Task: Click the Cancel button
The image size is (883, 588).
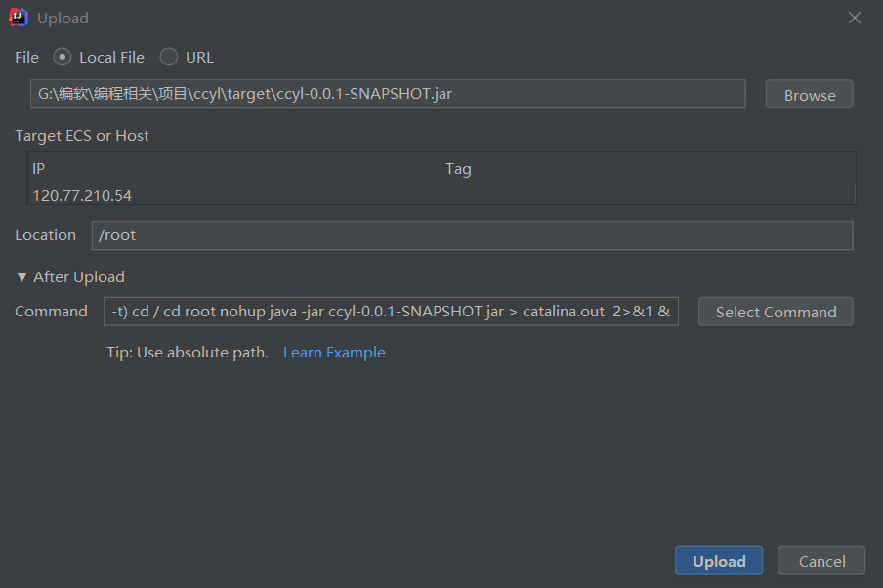Action: coord(821,561)
